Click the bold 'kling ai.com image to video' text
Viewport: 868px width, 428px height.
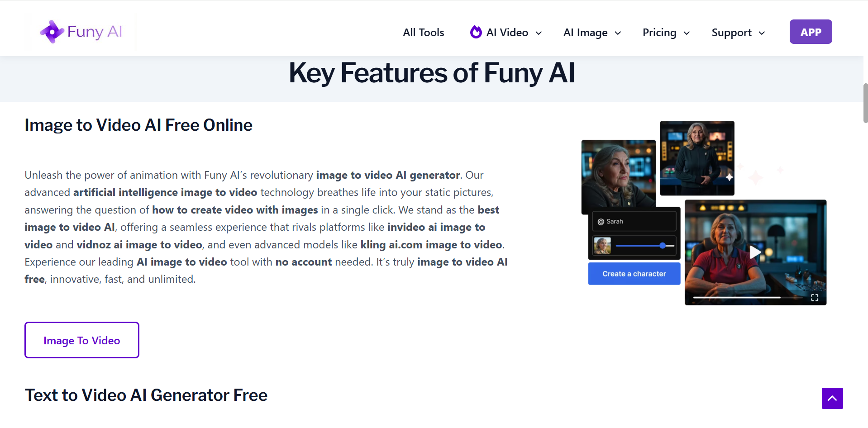[431, 245]
